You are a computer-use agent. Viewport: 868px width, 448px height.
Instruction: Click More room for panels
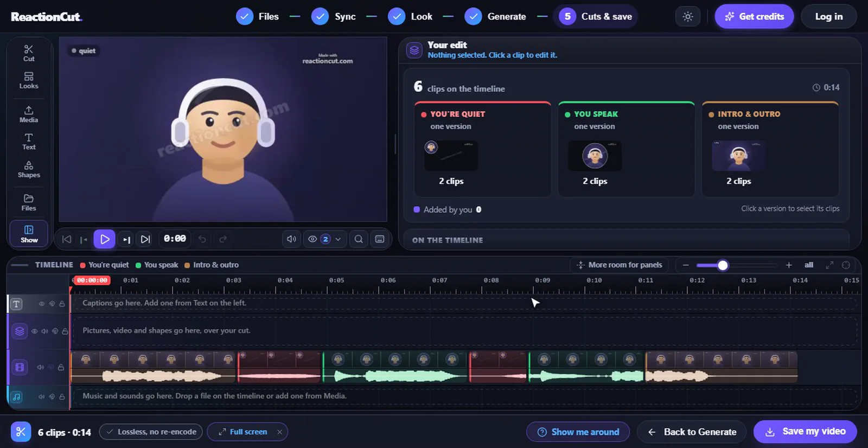[x=619, y=265]
